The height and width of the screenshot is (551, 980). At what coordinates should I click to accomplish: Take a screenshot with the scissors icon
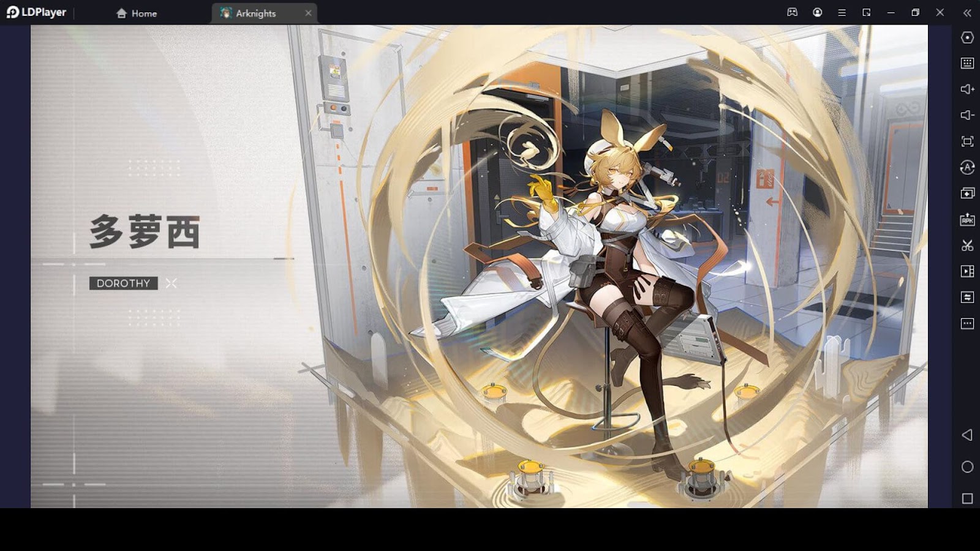click(x=967, y=246)
